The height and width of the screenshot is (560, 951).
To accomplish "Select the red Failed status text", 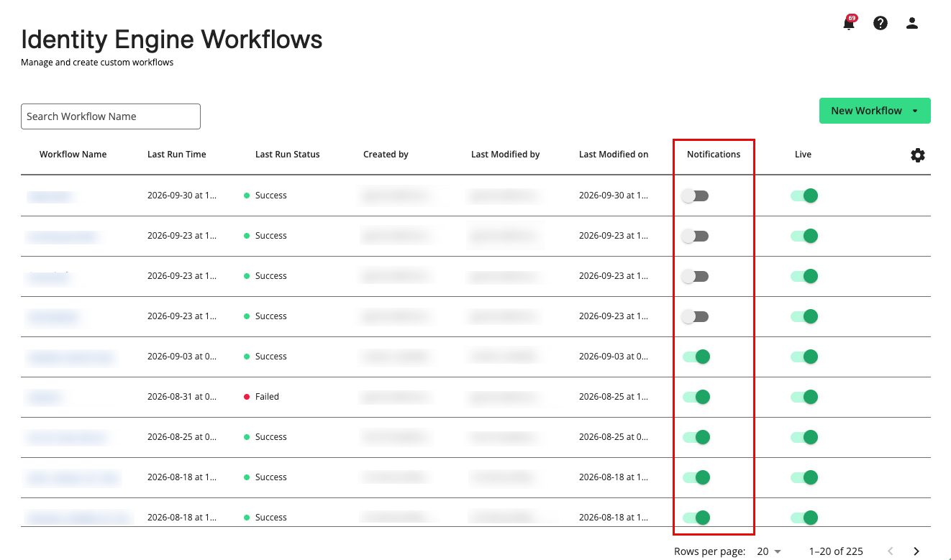I will tap(267, 397).
